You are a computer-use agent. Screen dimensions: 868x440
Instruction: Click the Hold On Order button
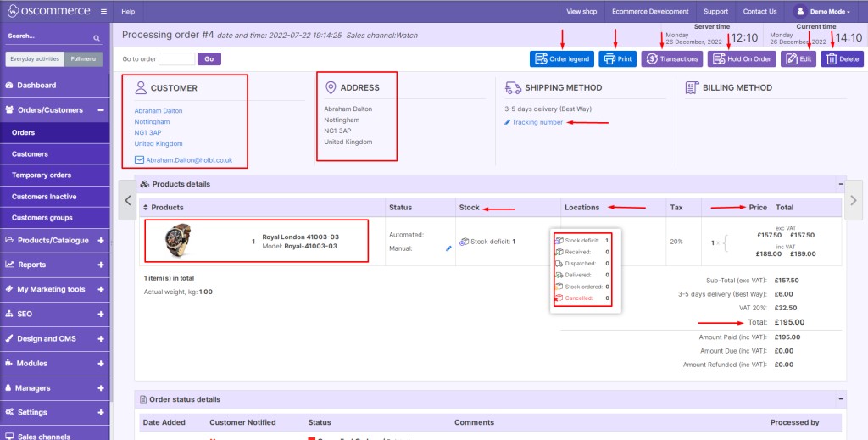click(x=742, y=58)
